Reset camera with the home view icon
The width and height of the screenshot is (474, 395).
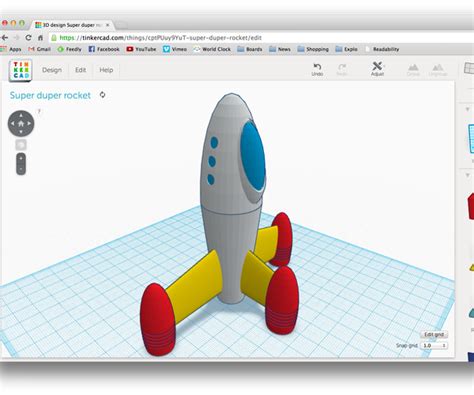click(x=21, y=124)
